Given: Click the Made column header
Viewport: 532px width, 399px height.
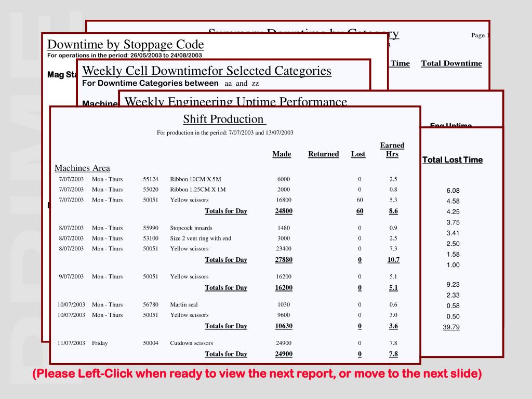Looking at the screenshot, I should (x=282, y=154).
